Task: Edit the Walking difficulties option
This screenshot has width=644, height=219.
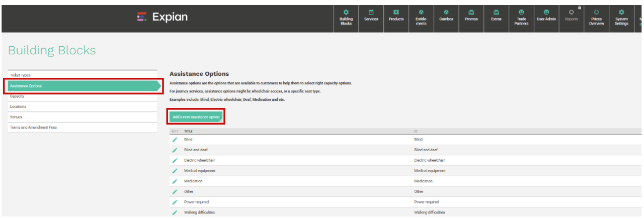Action: point(175,212)
